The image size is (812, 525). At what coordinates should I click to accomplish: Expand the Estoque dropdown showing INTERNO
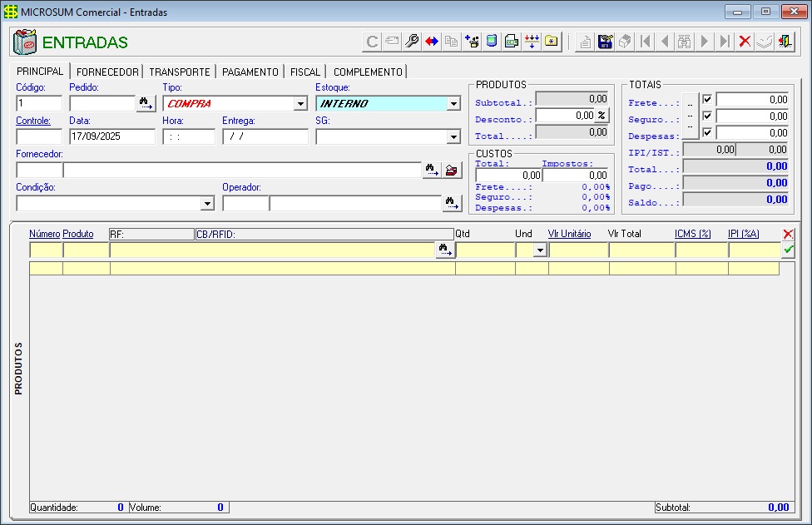point(453,104)
